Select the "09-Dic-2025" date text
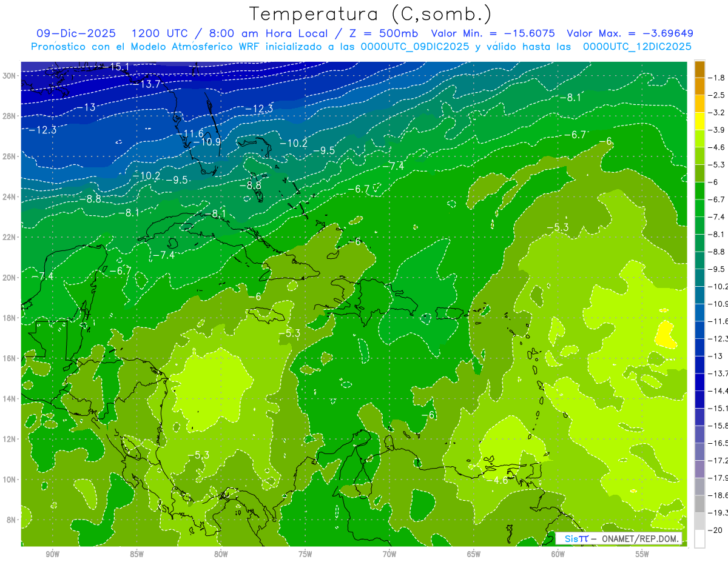The height and width of the screenshot is (562, 728). click(x=76, y=33)
